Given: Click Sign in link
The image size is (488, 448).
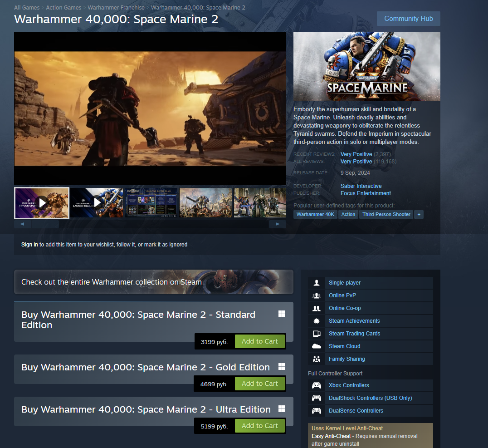Looking at the screenshot, I should pyautogui.click(x=29, y=245).
